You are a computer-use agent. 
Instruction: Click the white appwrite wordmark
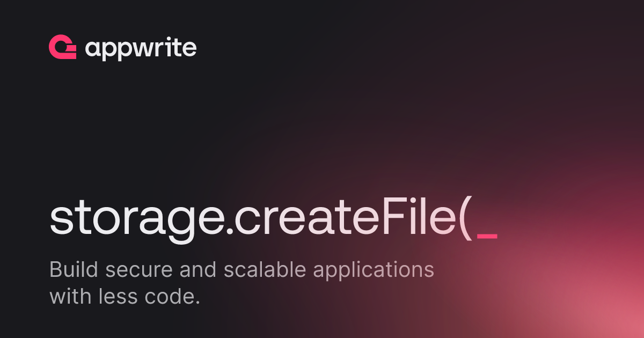[141, 49]
